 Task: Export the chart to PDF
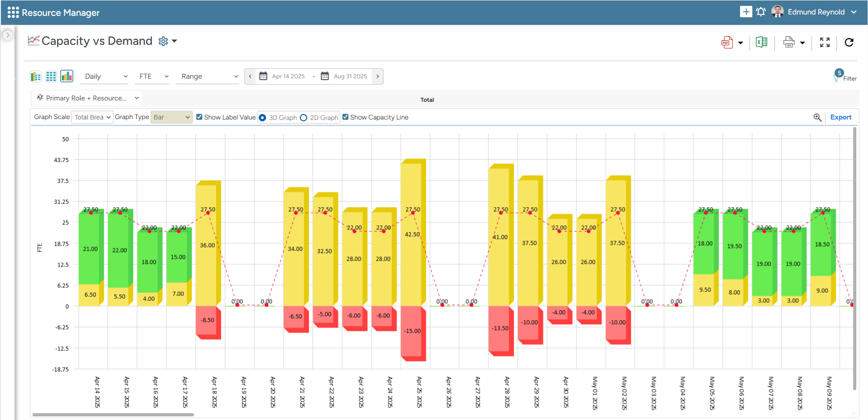pyautogui.click(x=726, y=42)
